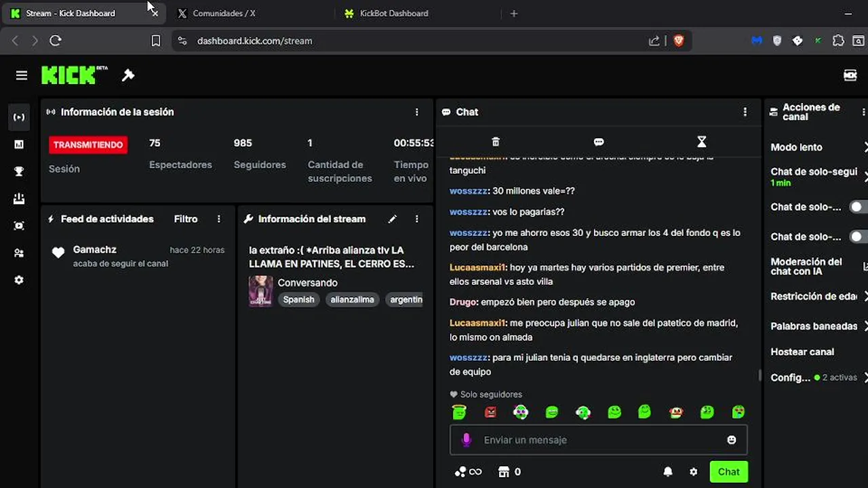The width and height of the screenshot is (868, 488).
Task: Open Información de la sesión three-dot menu
Action: pyautogui.click(x=417, y=112)
